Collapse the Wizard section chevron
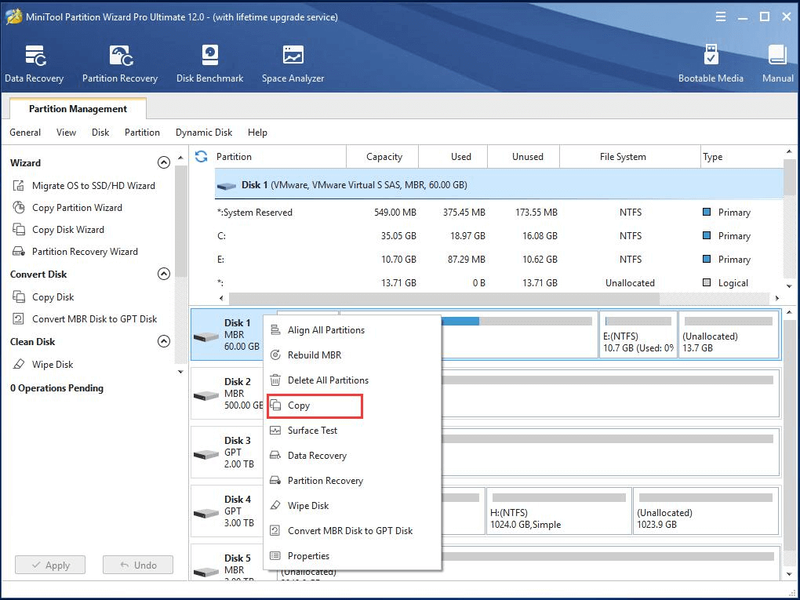The width and height of the screenshot is (800, 600). 163,163
